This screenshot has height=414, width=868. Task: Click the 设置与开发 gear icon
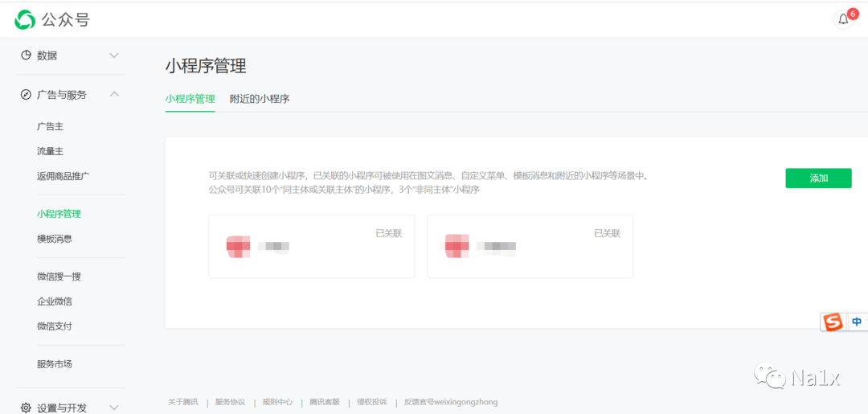click(26, 408)
